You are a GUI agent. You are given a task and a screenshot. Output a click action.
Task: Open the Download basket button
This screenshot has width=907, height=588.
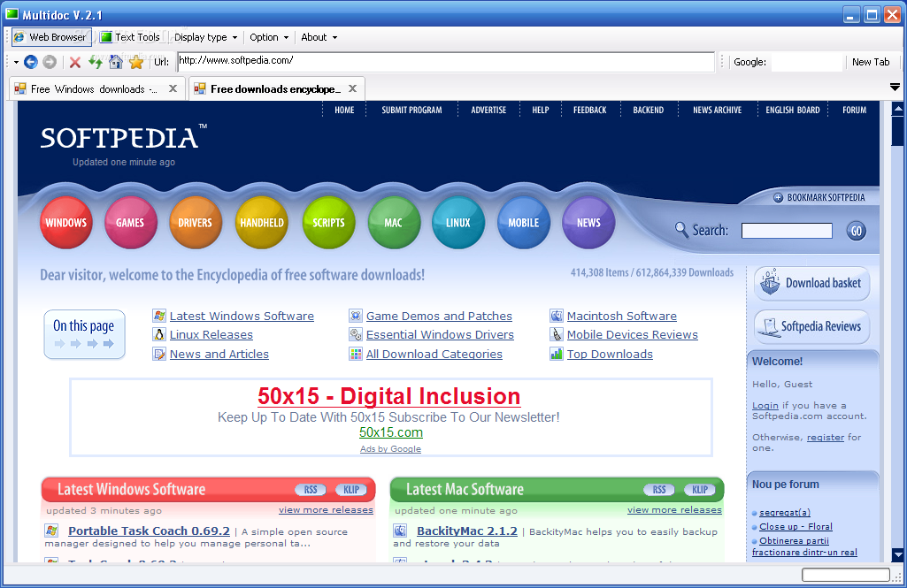tap(812, 283)
